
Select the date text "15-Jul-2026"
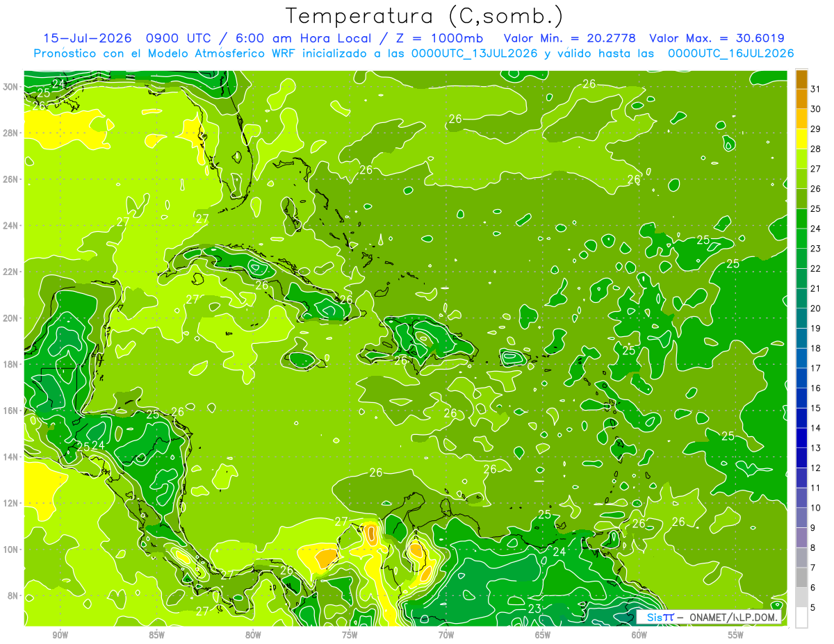coord(88,38)
